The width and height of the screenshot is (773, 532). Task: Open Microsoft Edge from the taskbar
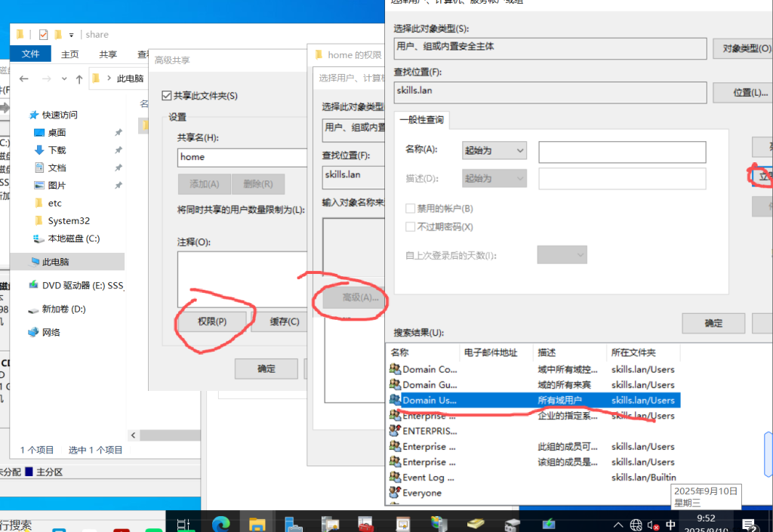coord(222,523)
